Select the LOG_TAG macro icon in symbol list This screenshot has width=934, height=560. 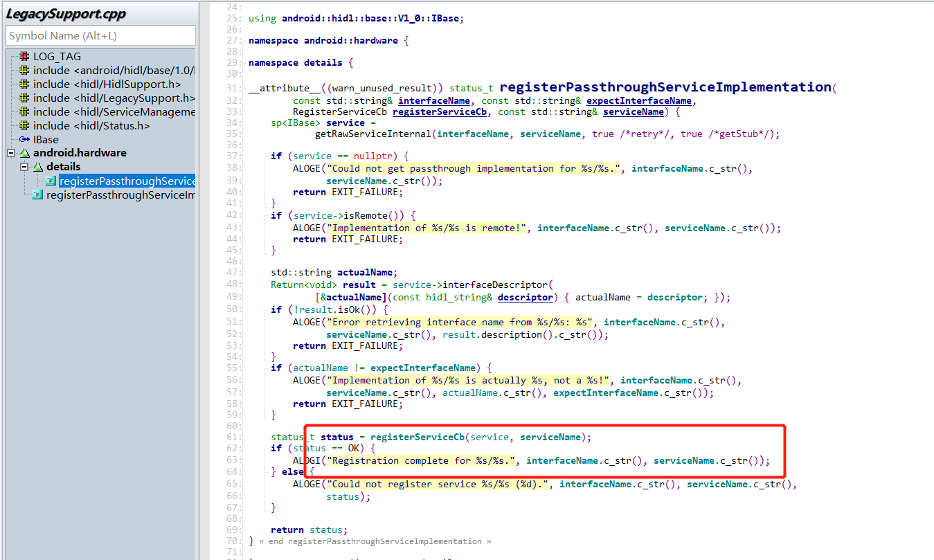[24, 57]
